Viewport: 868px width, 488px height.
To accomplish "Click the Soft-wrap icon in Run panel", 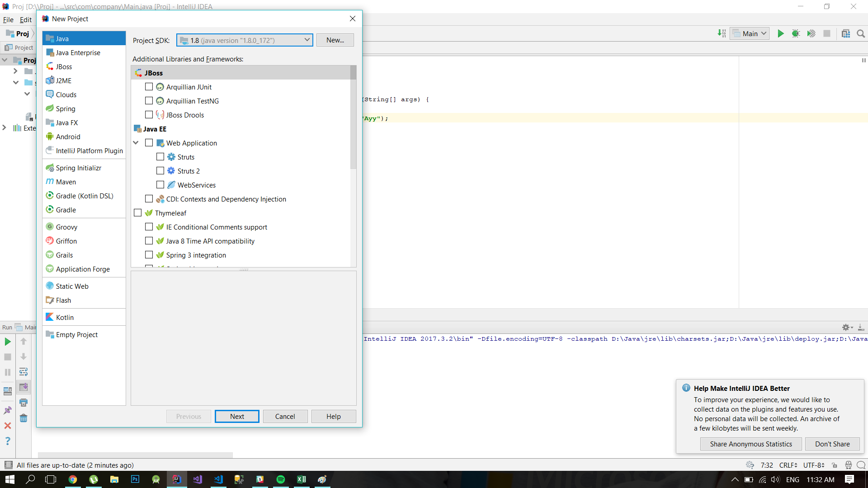I will pos(24,372).
